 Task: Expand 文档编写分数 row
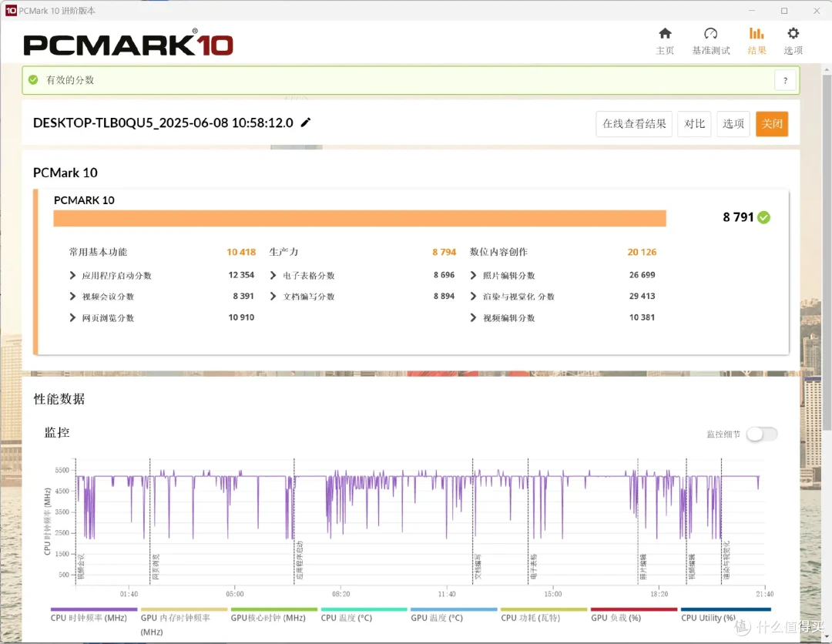pos(273,296)
